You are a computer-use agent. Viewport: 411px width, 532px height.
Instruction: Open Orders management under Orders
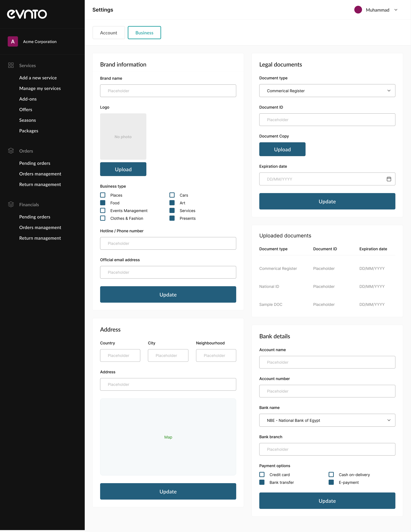tap(40, 174)
